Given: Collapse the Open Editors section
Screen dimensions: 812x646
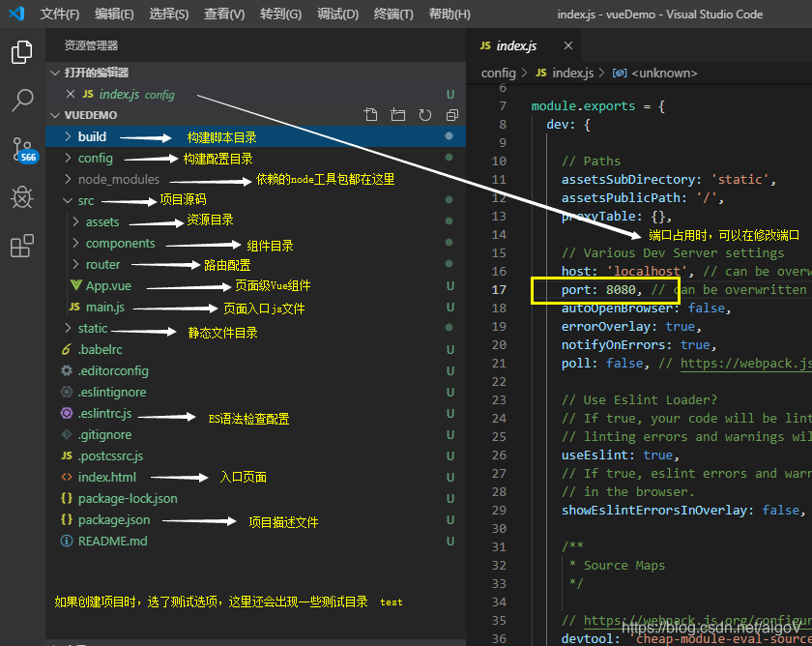Looking at the screenshot, I should tap(55, 73).
